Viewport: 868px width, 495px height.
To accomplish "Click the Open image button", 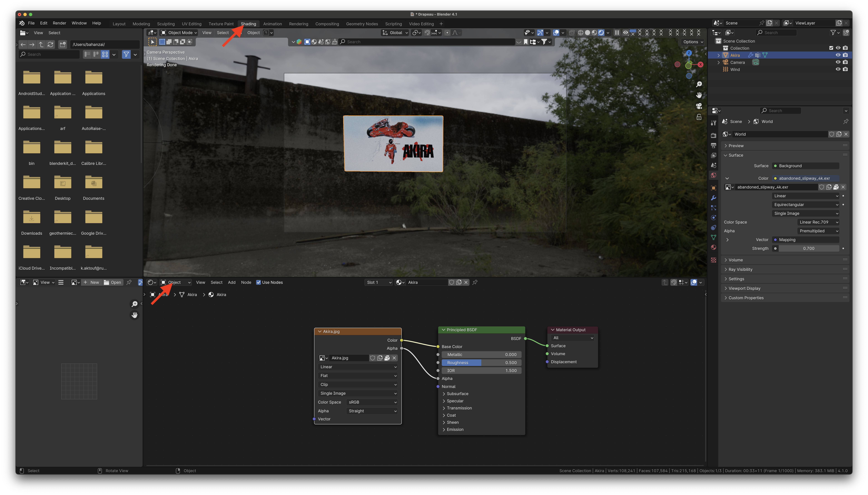I will click(113, 283).
